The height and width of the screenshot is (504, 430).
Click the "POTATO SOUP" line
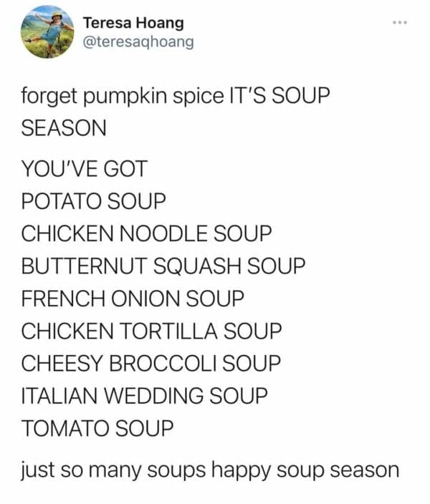94,201
